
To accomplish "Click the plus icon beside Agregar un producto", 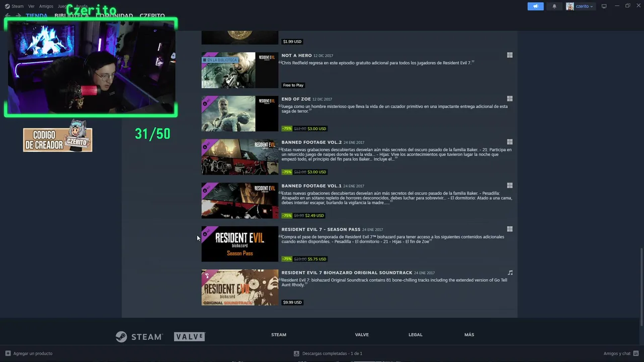I will pos(8,353).
